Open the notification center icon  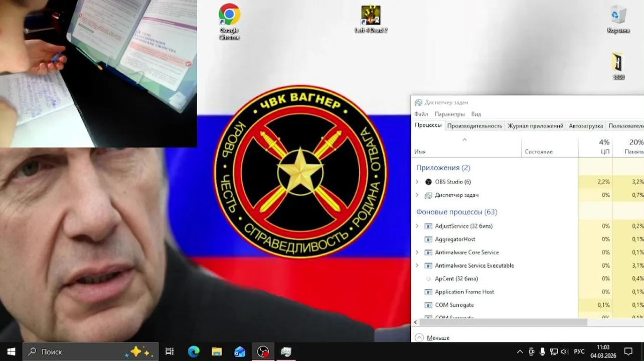click(x=628, y=351)
